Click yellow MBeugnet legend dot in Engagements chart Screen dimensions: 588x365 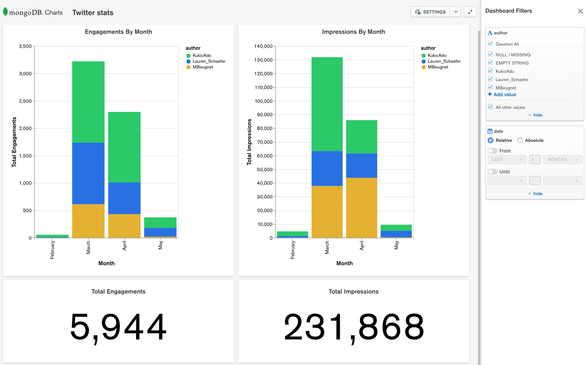188,67
